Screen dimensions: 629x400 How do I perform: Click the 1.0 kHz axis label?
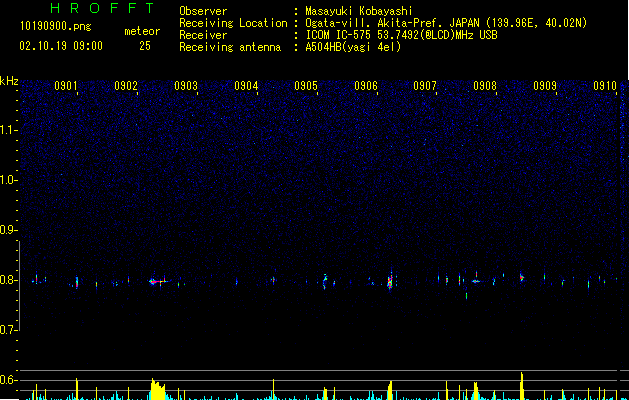pyautogui.click(x=8, y=180)
